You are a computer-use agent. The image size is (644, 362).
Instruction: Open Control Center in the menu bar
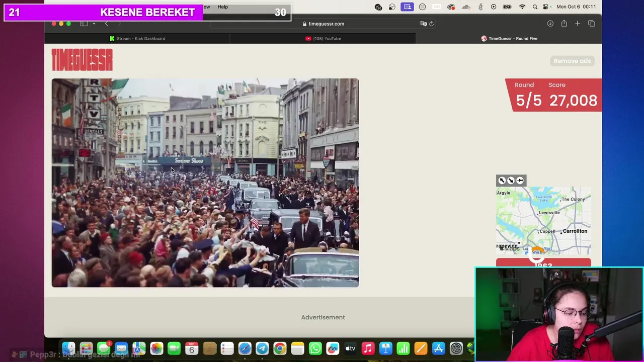pos(546,7)
